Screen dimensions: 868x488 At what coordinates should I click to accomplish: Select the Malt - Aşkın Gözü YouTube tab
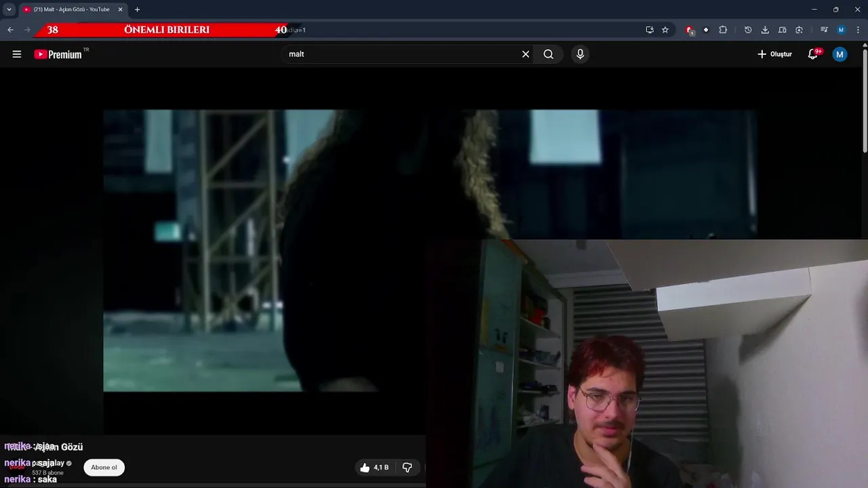(72, 9)
